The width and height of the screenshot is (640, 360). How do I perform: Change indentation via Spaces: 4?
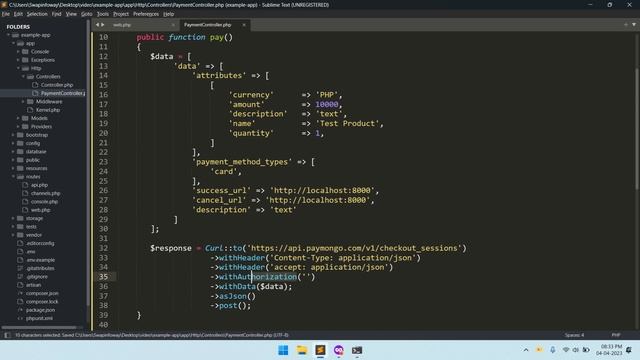574,335
